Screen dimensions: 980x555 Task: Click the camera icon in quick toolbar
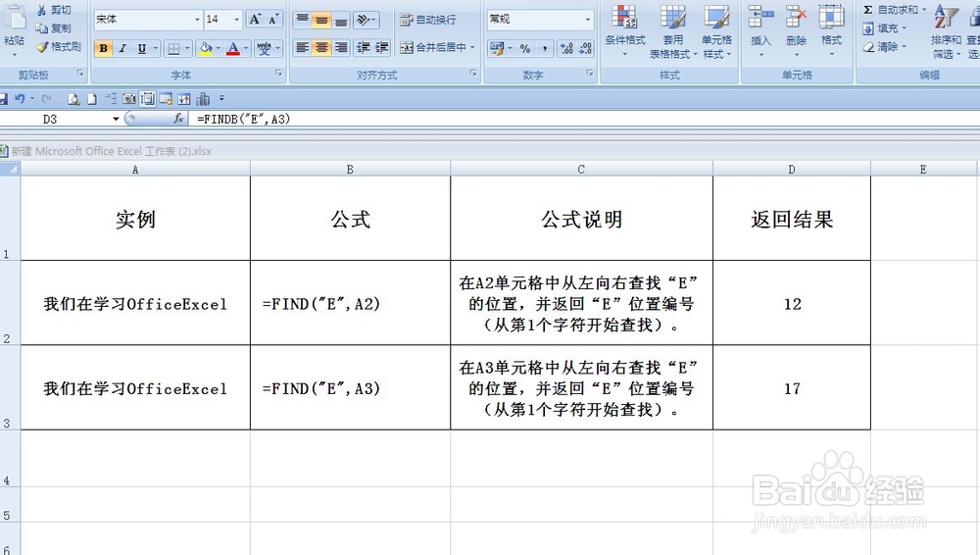click(x=128, y=99)
